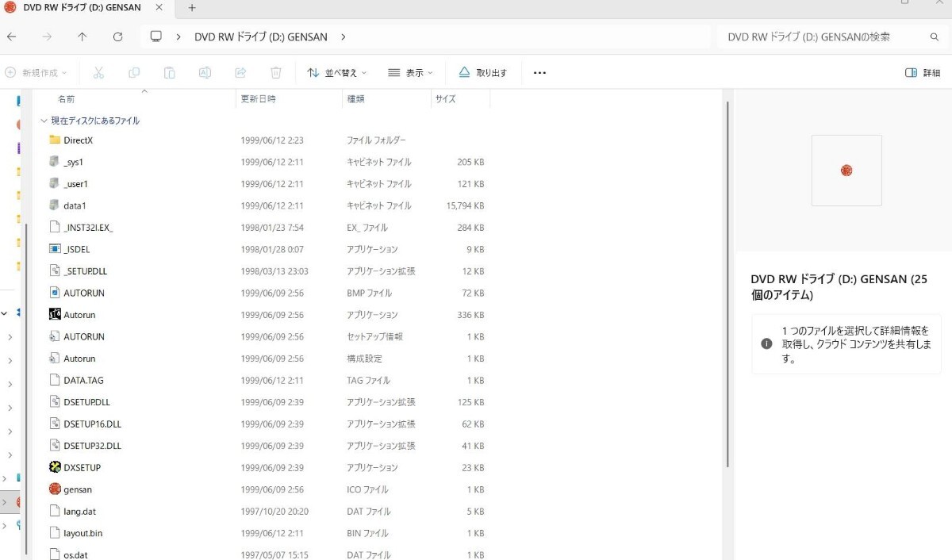The height and width of the screenshot is (560, 952).
Task: Open a new tab with plus button
Action: click(191, 8)
